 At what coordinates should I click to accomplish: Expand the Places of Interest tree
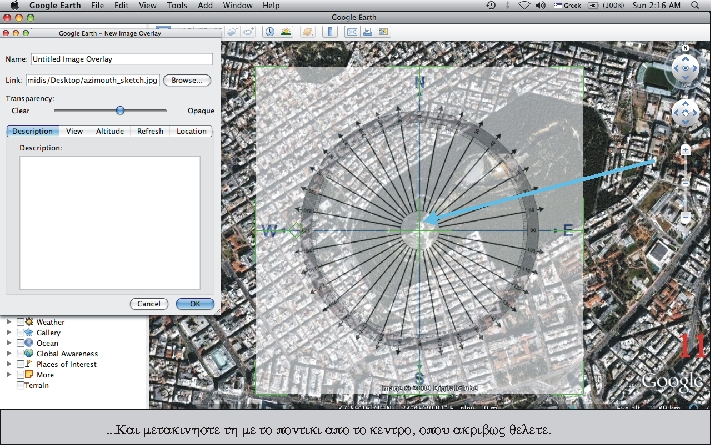(x=9, y=364)
